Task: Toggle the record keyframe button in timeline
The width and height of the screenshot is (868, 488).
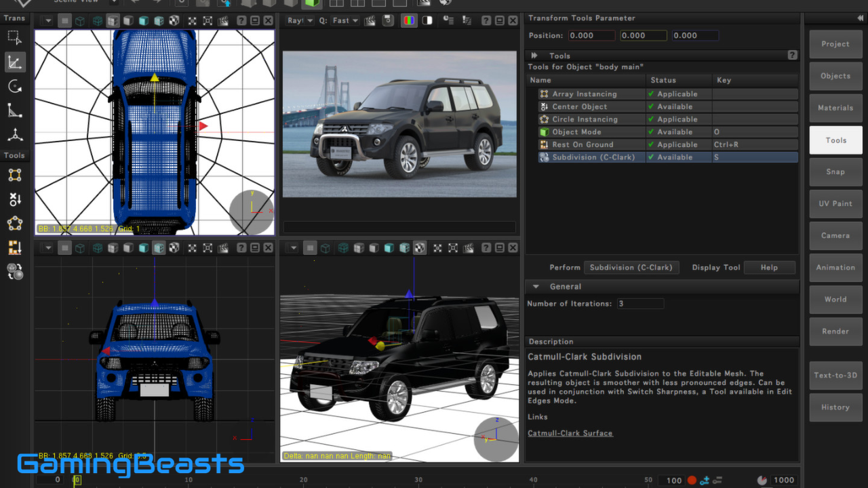Action: [692, 480]
